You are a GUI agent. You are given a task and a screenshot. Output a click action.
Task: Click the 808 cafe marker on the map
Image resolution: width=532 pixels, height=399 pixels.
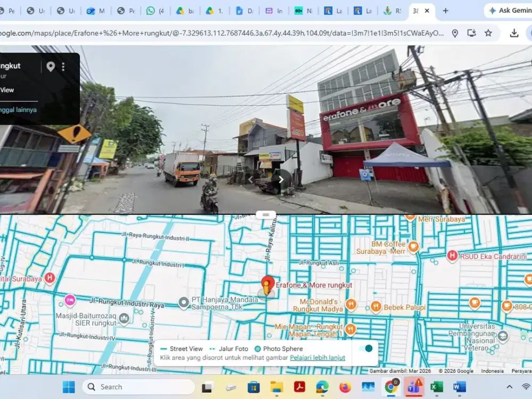(507, 306)
